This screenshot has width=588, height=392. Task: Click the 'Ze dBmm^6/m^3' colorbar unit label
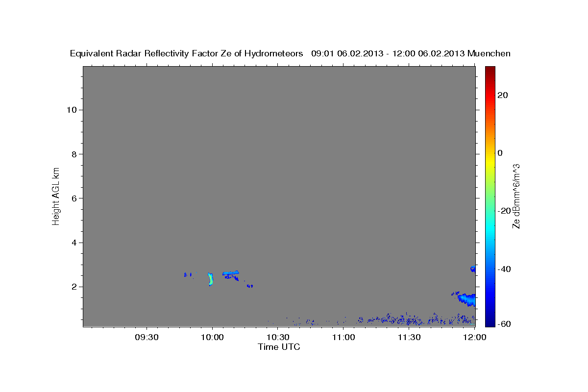516,196
